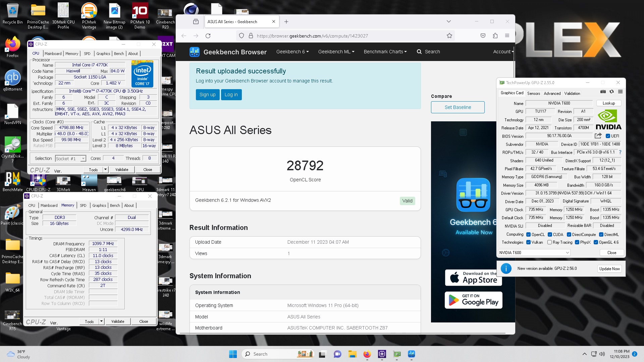Toggle the DirectCompute checkbox
Image resolution: width=644 pixels, height=362 pixels.
(569, 235)
